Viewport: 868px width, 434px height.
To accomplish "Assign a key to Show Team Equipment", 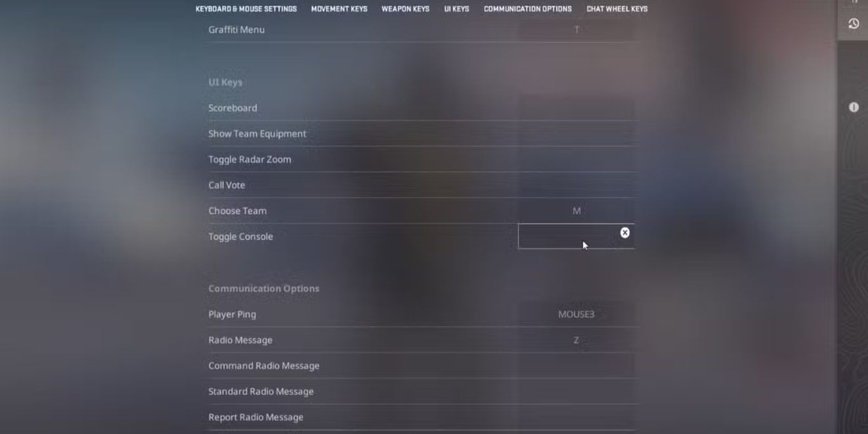I will coord(576,134).
